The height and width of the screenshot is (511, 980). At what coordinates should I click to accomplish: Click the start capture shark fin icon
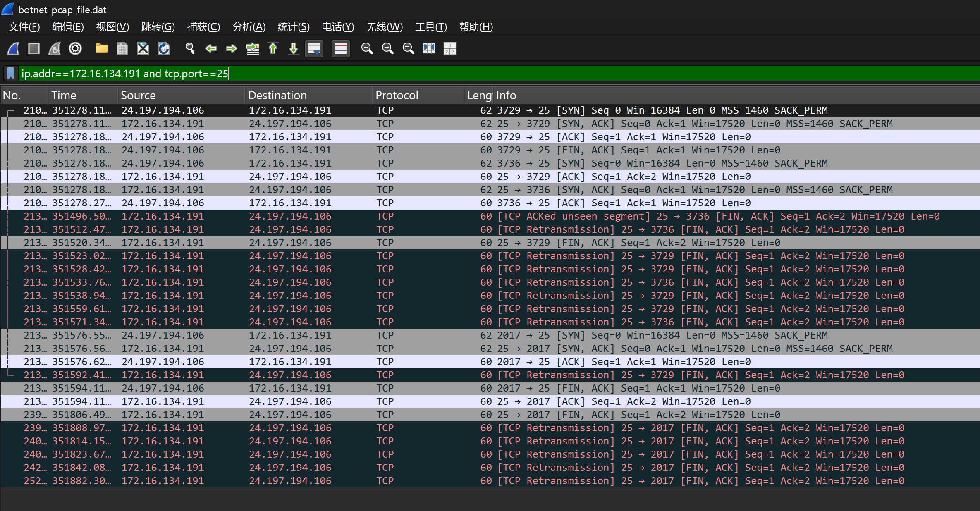tap(13, 49)
